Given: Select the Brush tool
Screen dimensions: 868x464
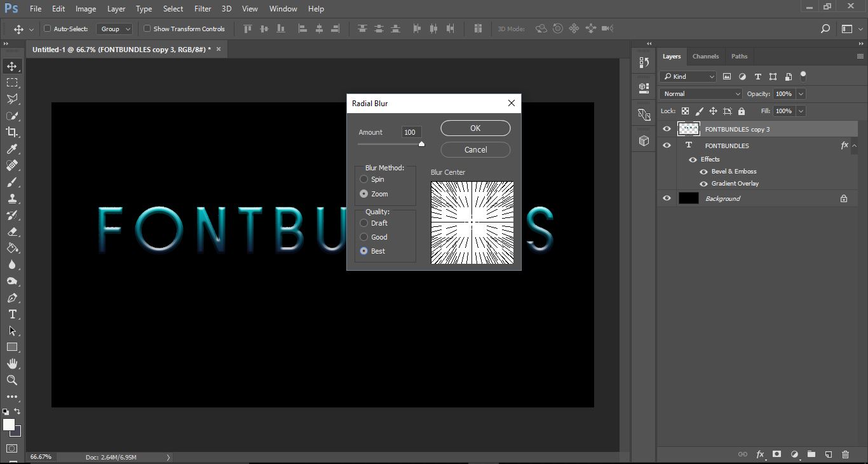Looking at the screenshot, I should (x=12, y=182).
